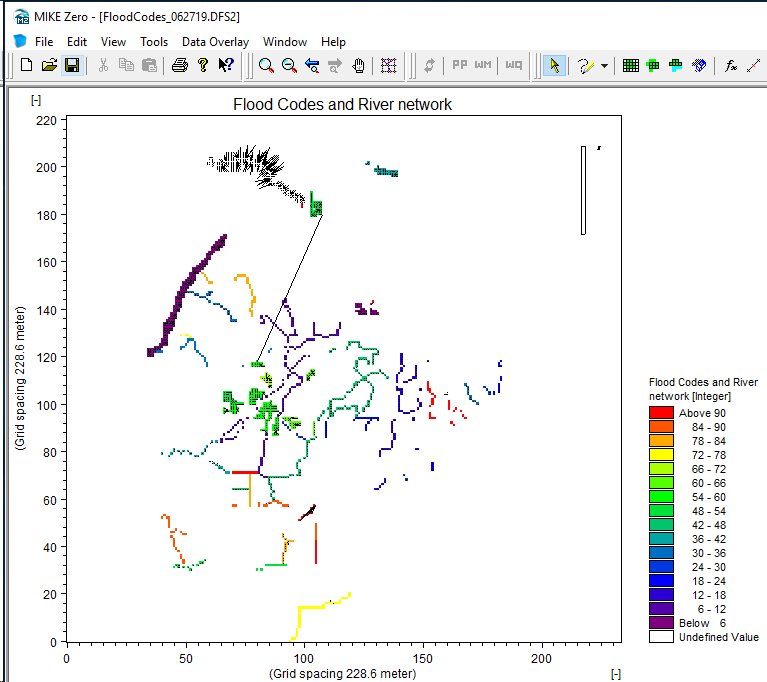767x682 pixels.
Task: Open the Tools menu
Action: click(x=154, y=42)
